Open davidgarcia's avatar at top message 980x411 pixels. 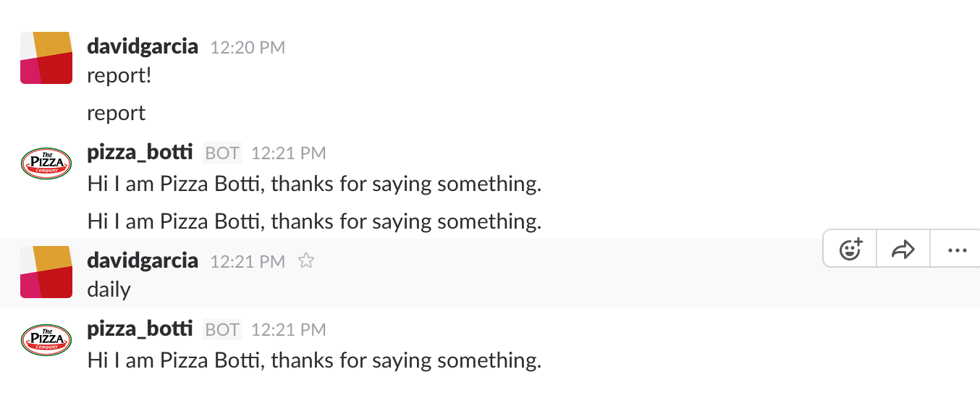coord(46,58)
